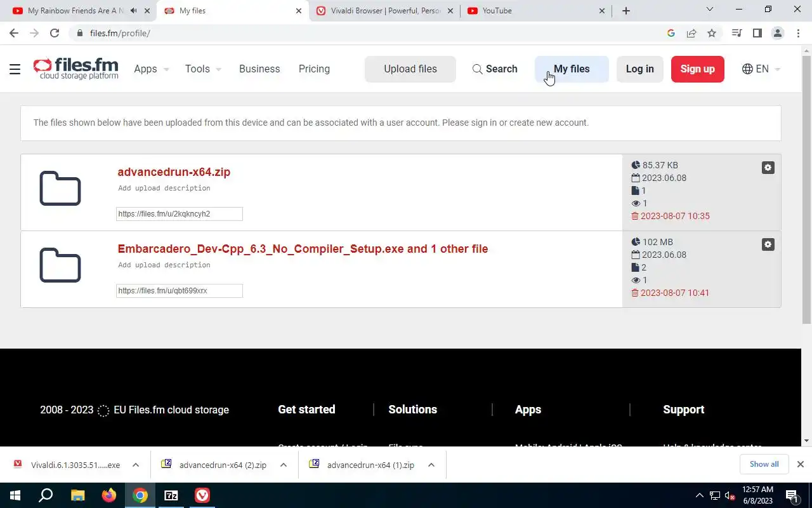The image size is (812, 508).
Task: Open advancedrun-x64.zip upload link
Action: (x=174, y=172)
